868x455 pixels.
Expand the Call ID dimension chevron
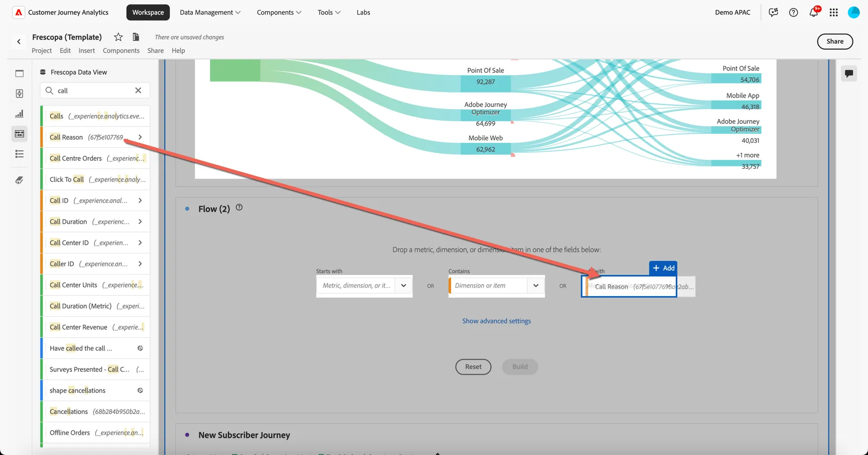point(140,200)
